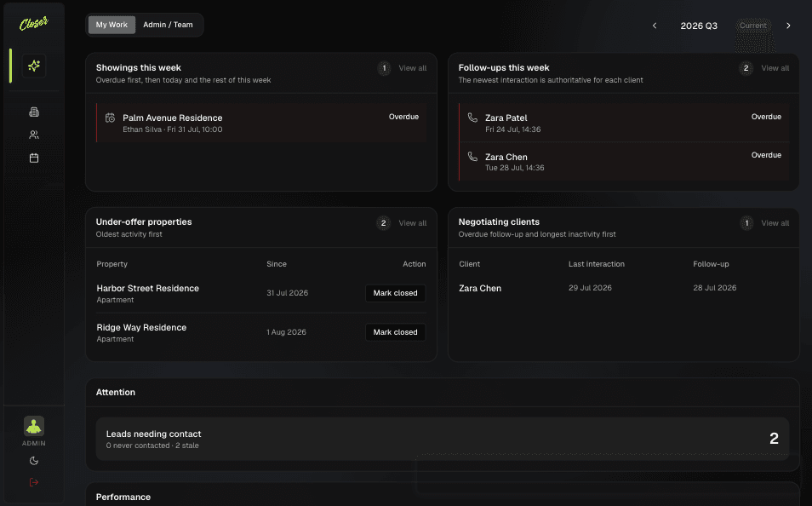
Task: Click Zara Chen in Negotiating clients table
Action: click(480, 288)
